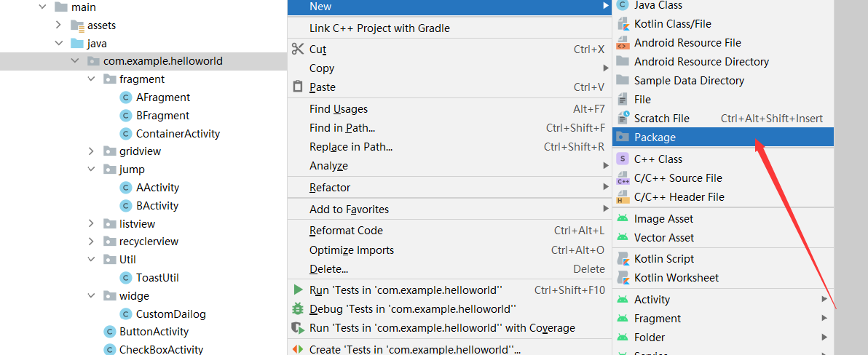Select the ToastUtil class file
Viewport: 868px width, 355px height.
click(x=157, y=278)
